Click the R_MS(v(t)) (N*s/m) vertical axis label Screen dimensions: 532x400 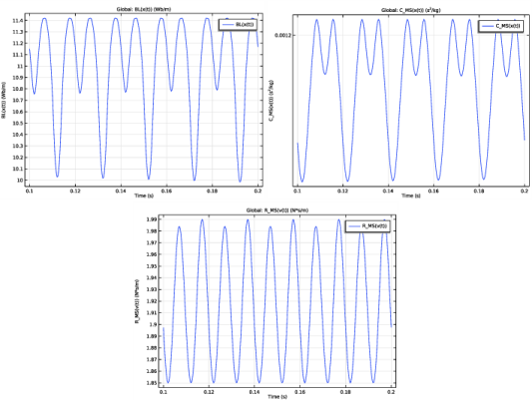point(137,301)
